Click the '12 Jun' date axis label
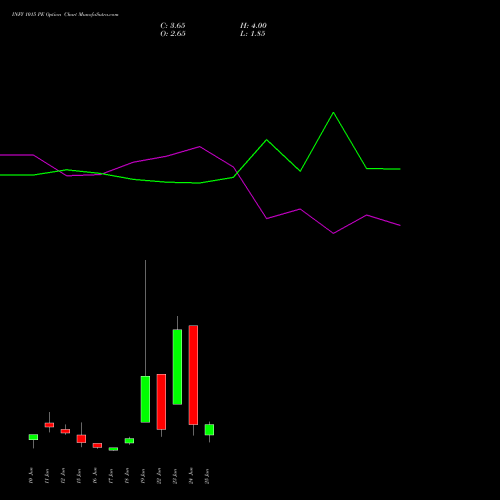This screenshot has height=500, width=500. point(63,476)
